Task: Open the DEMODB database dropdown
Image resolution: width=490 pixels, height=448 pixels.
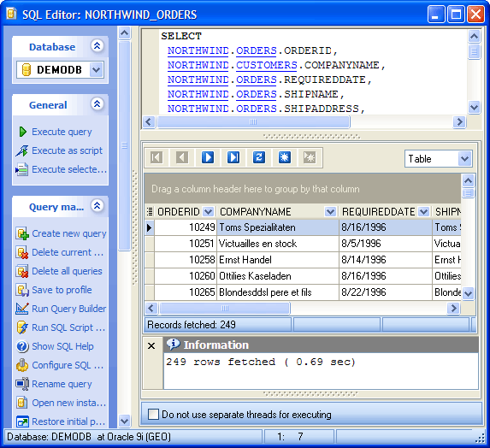Action: tap(97, 69)
